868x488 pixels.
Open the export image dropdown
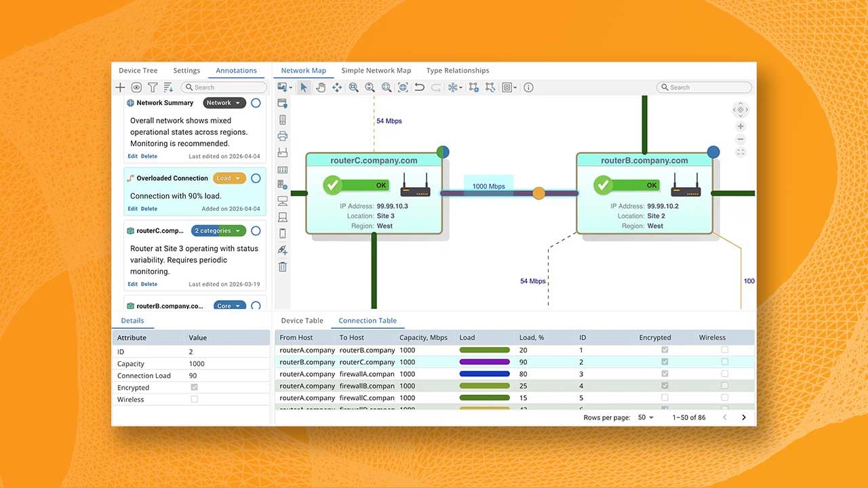pos(284,87)
